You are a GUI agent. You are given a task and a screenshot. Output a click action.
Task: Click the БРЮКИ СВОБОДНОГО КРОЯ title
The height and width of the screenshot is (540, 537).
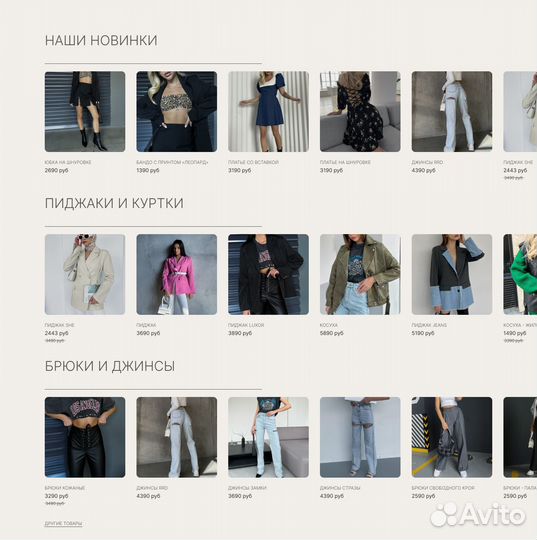(443, 488)
